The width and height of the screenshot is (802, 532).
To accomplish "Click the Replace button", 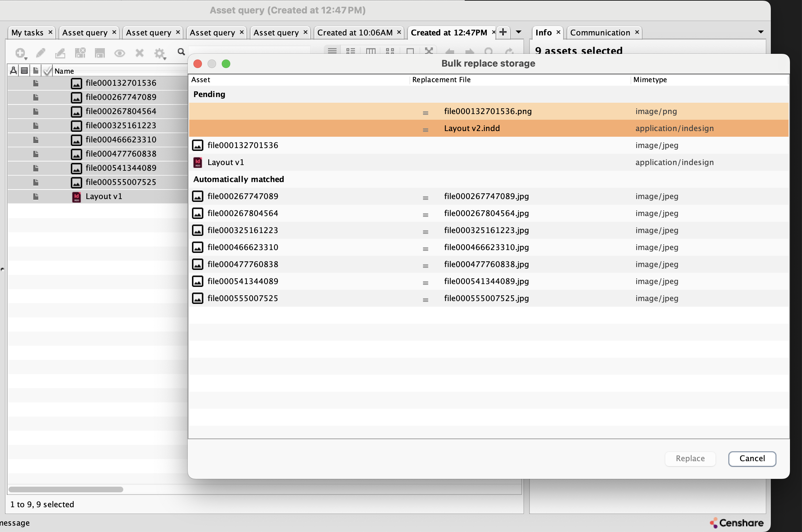I will pos(690,459).
